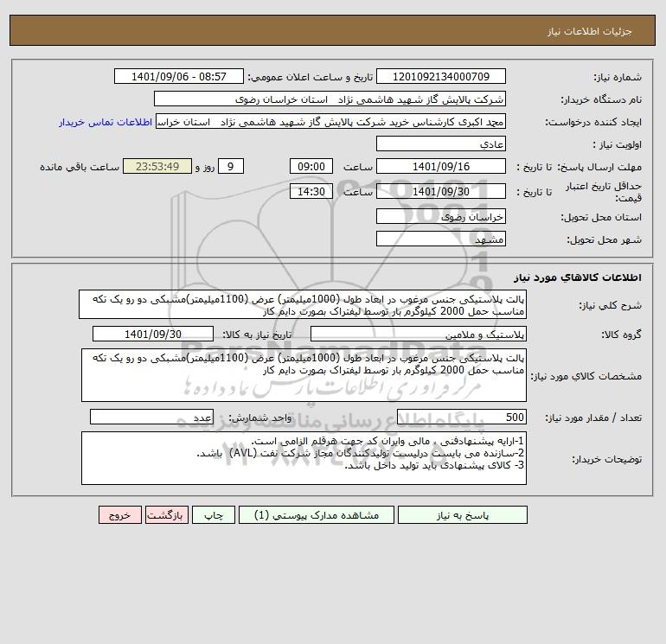The image size is (666, 644).
Task: Click the گروه کالا پلاستیک و ملامین field
Action: tap(419, 334)
